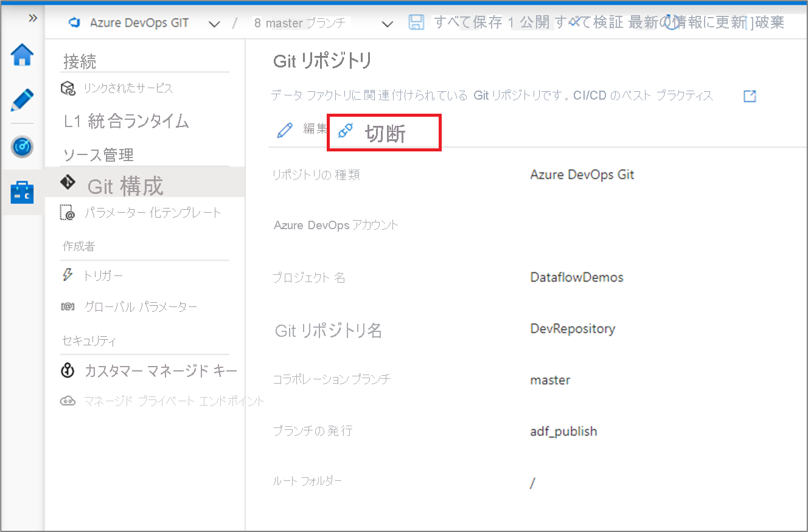The height and width of the screenshot is (532, 808).
Task: Open グローバル パラメーター in the sidebar
Action: [x=141, y=308]
